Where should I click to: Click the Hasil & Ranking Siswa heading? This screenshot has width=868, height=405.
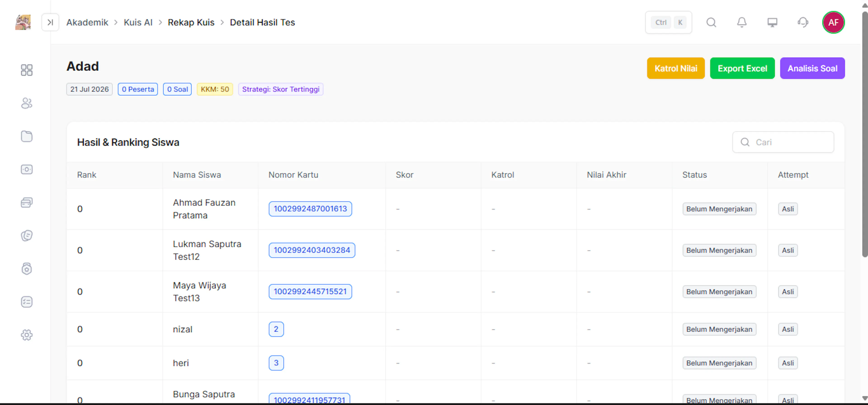128,142
